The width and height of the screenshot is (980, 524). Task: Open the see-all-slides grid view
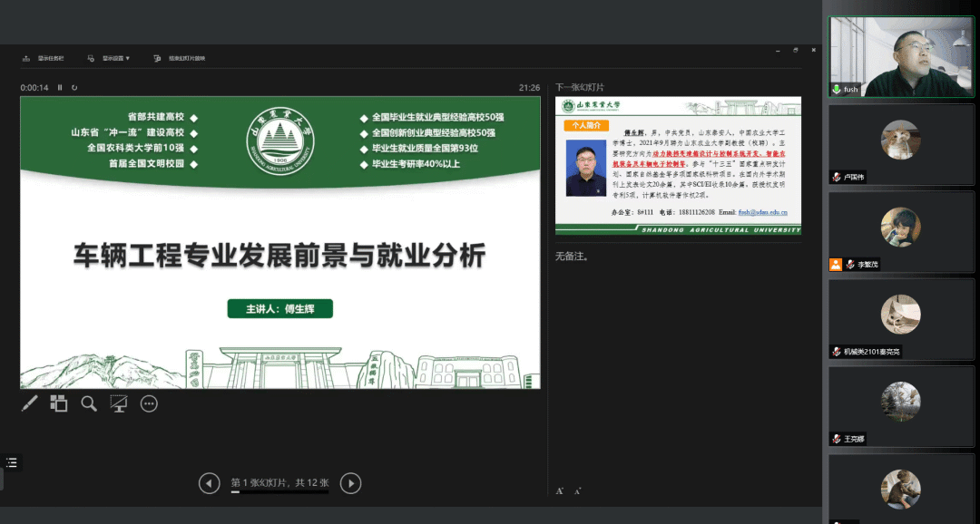[x=58, y=403]
